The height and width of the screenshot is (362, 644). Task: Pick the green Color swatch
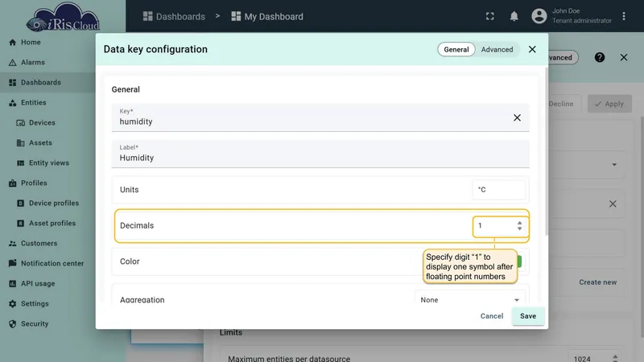(519, 261)
